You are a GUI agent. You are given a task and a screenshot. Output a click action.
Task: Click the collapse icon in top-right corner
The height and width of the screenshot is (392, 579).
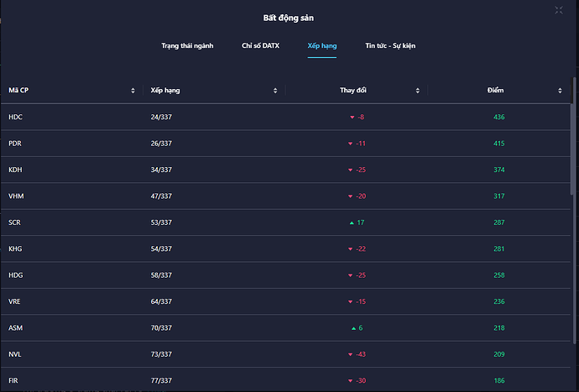pos(559,10)
